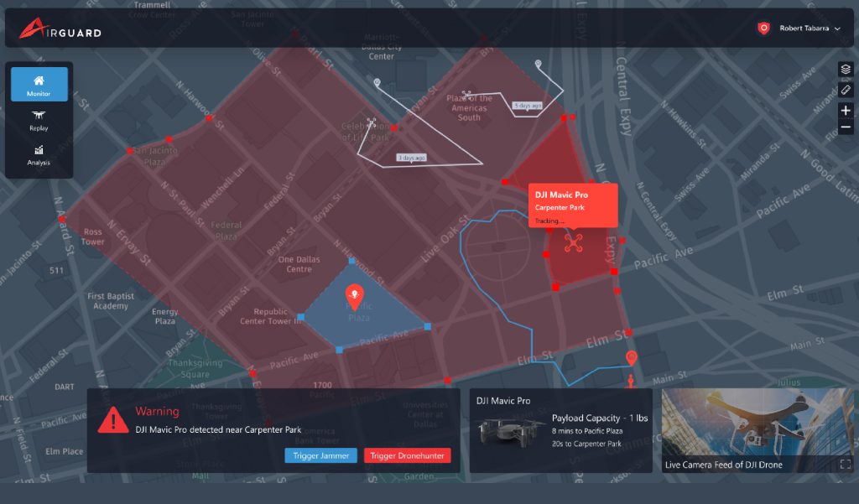Click "DJI Mavic Pro detected near Carpenter Park"
Viewport: 859px width, 504px height.
coord(219,429)
